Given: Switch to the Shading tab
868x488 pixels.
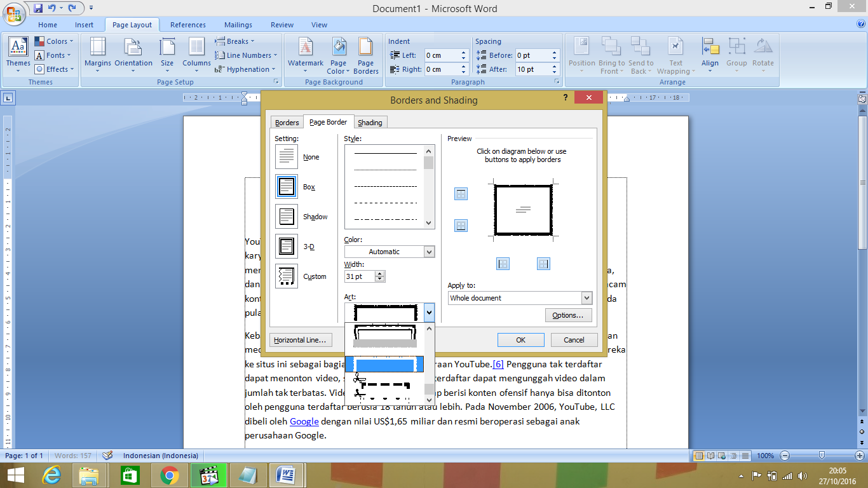Looking at the screenshot, I should tap(370, 122).
